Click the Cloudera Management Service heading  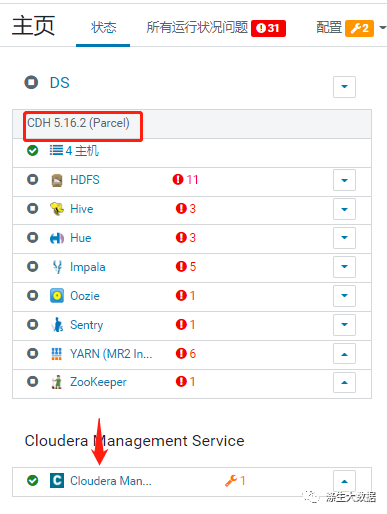[x=135, y=441]
